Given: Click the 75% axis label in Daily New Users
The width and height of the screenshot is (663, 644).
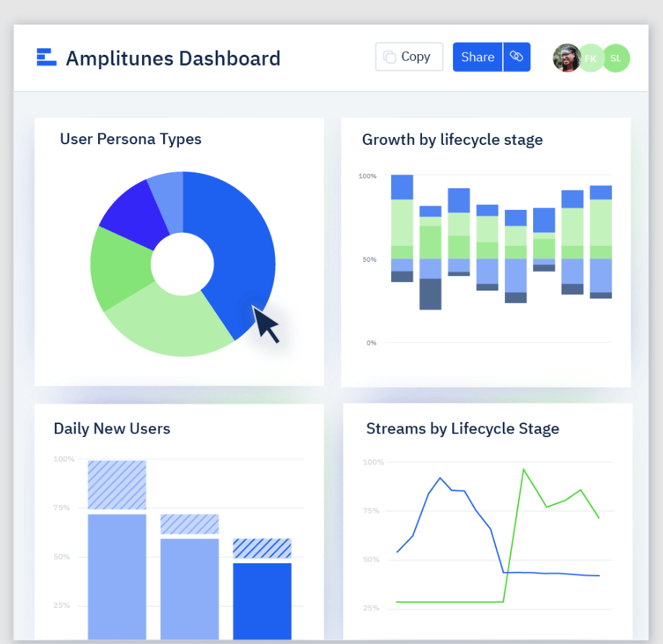Looking at the screenshot, I should point(62,507).
